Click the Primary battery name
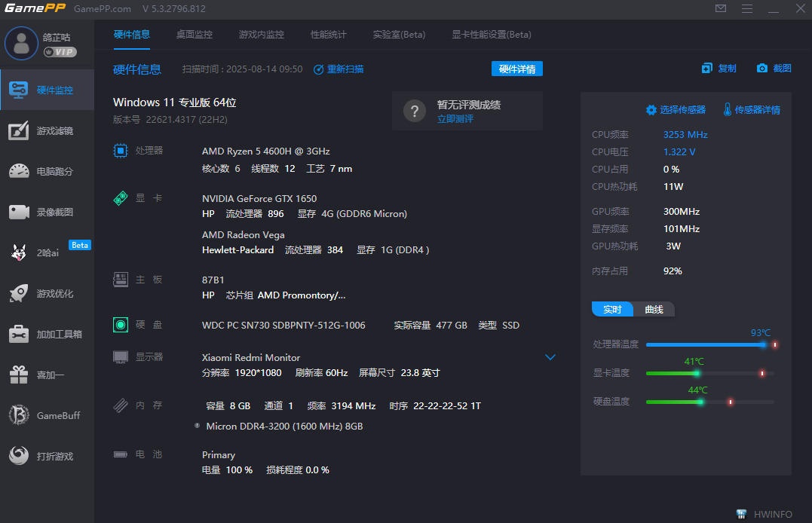Viewport: 812px width, 523px height. [219, 455]
